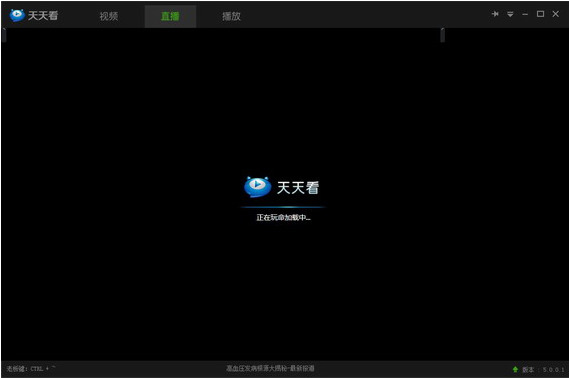
Task: Select the 直播 tab
Action: [170, 16]
